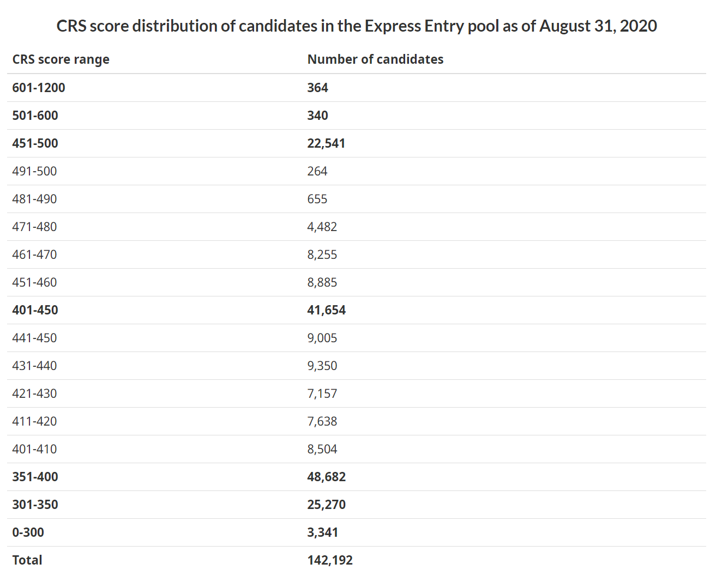Click the 451-500 bold row label
This screenshot has width=716, height=588.
pos(35,143)
